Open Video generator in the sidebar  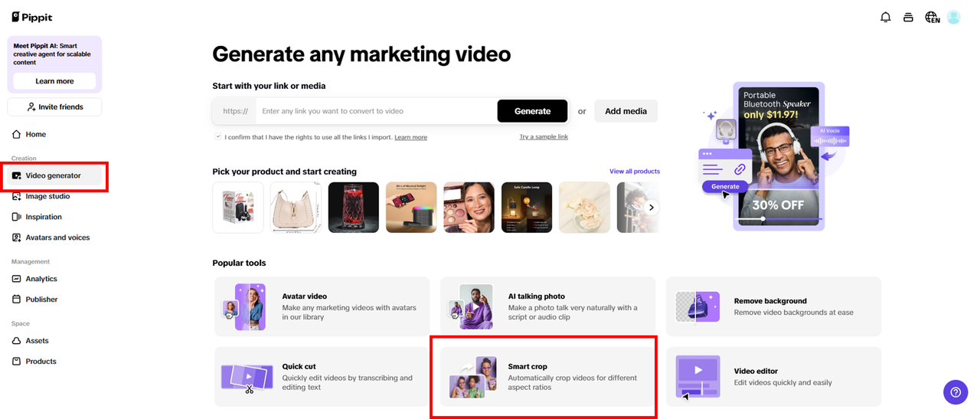pos(54,175)
